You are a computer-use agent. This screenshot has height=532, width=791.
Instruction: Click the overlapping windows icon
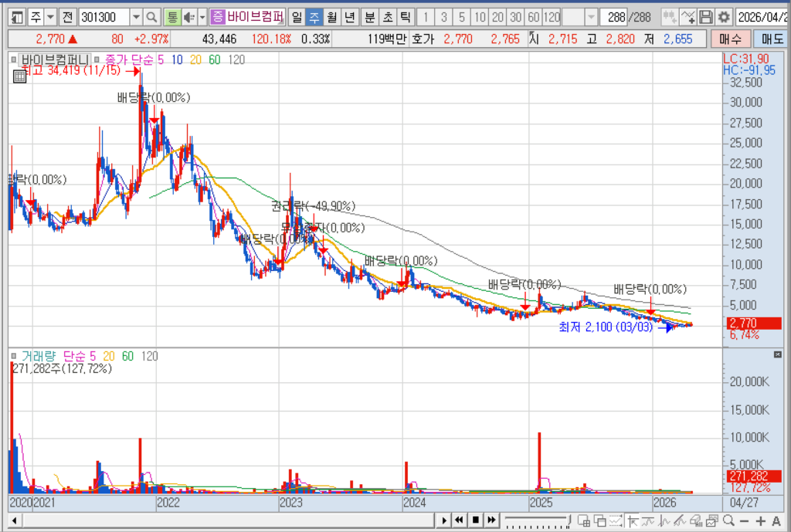[x=599, y=520]
